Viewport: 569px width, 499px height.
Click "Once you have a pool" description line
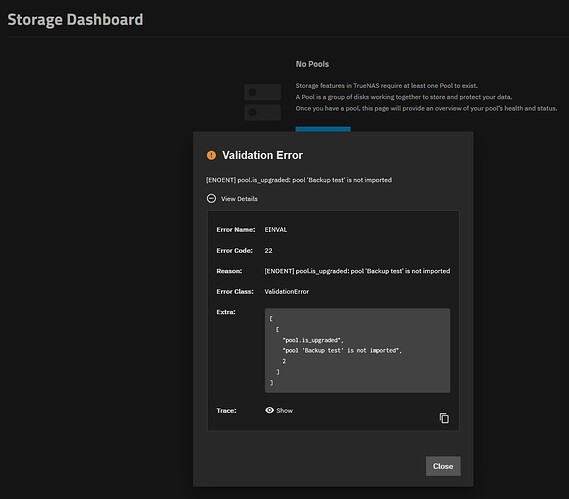[426, 108]
